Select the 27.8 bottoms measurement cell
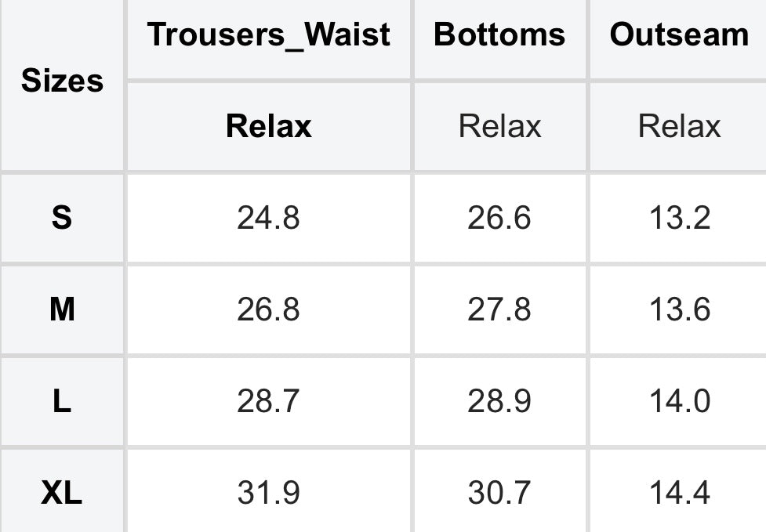Viewport: 766px width, 532px height. tap(499, 310)
